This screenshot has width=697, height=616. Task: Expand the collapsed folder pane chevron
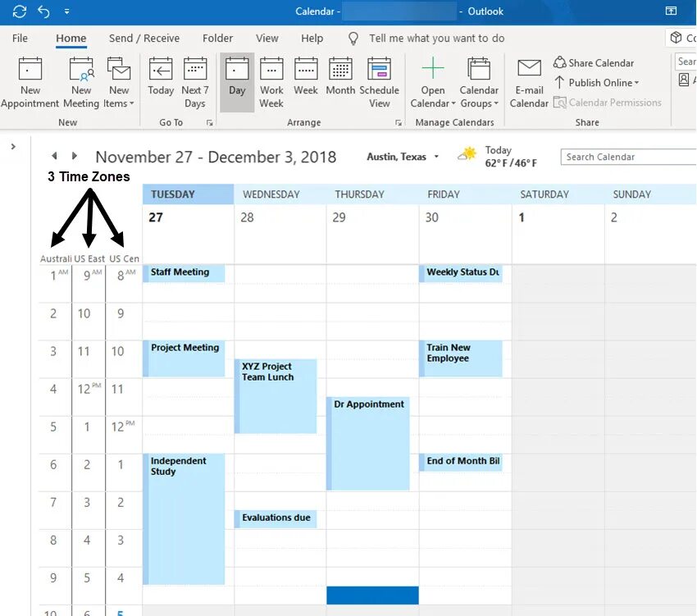tap(13, 146)
